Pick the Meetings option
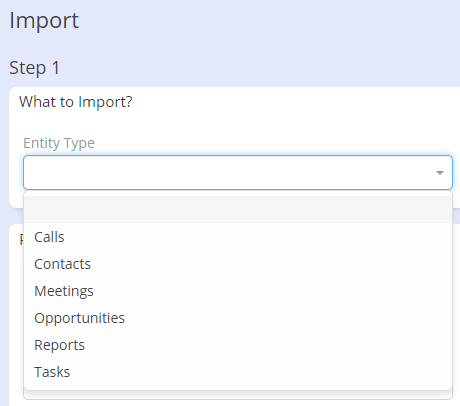The width and height of the screenshot is (460, 406). 64,291
